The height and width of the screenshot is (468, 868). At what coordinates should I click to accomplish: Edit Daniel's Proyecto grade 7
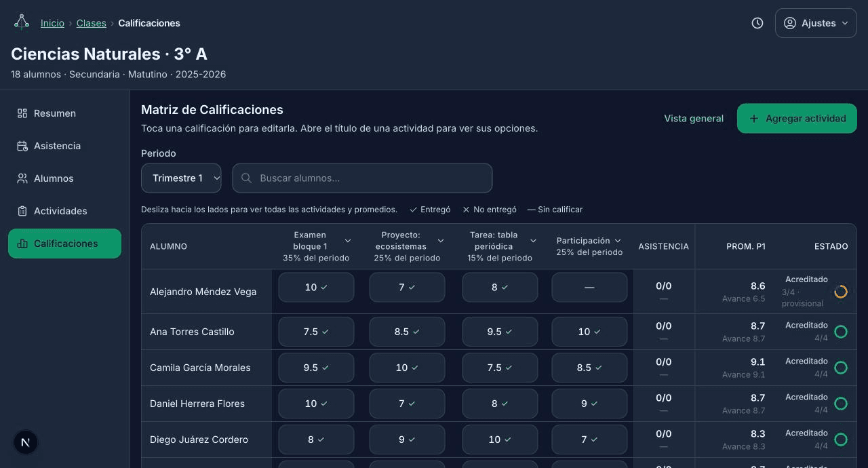(407, 404)
